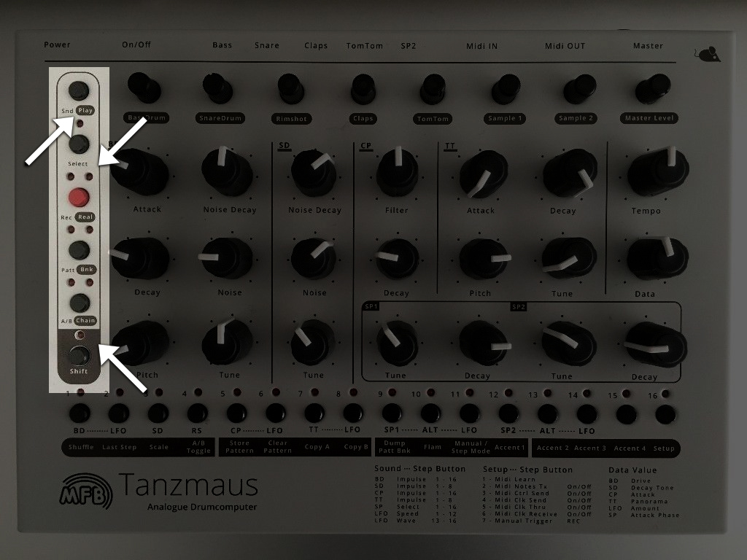Image resolution: width=747 pixels, height=560 pixels.
Task: Toggle step button 3 (Scale)
Action: coord(158,413)
